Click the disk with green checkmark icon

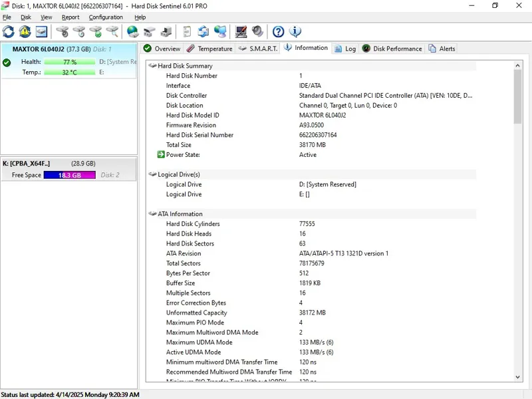96,32
